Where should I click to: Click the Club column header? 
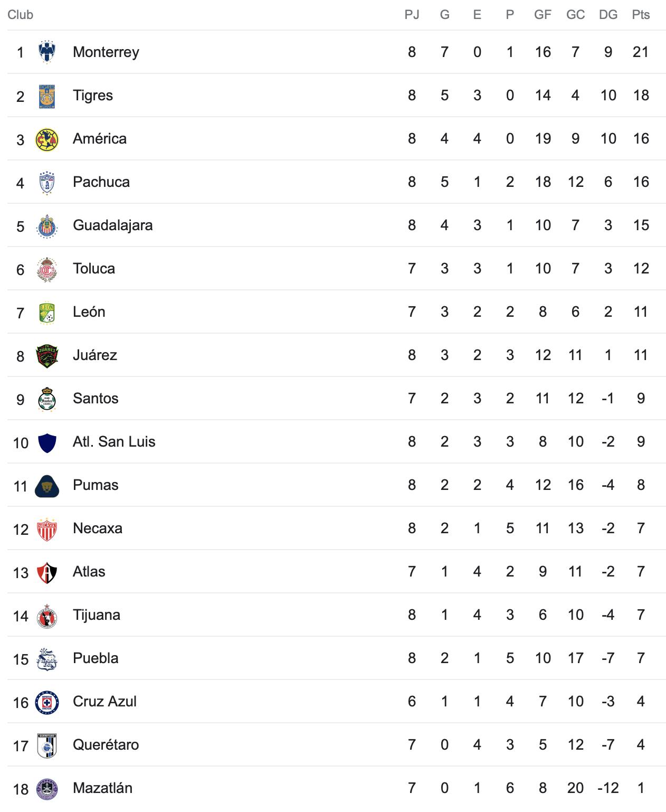[21, 15]
